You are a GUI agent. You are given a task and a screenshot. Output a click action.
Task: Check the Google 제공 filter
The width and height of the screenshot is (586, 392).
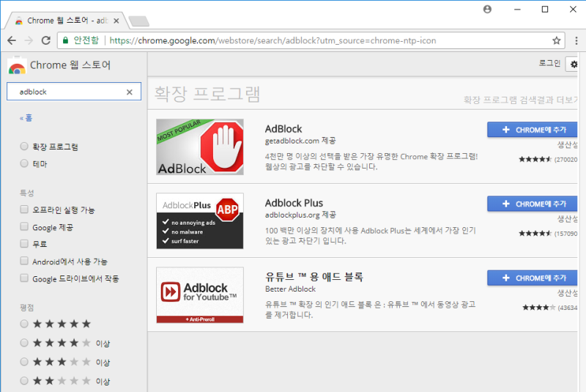pyautogui.click(x=24, y=226)
